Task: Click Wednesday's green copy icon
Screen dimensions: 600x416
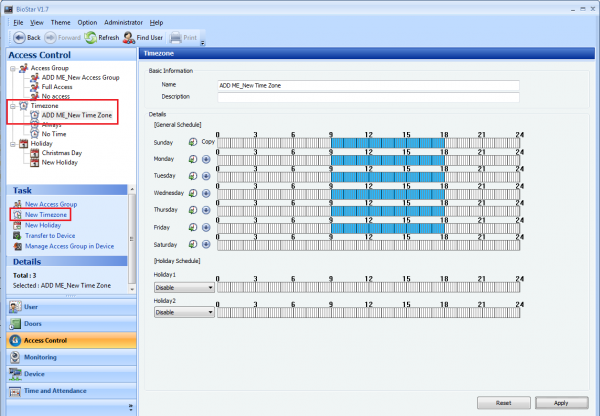Action: coord(192,193)
